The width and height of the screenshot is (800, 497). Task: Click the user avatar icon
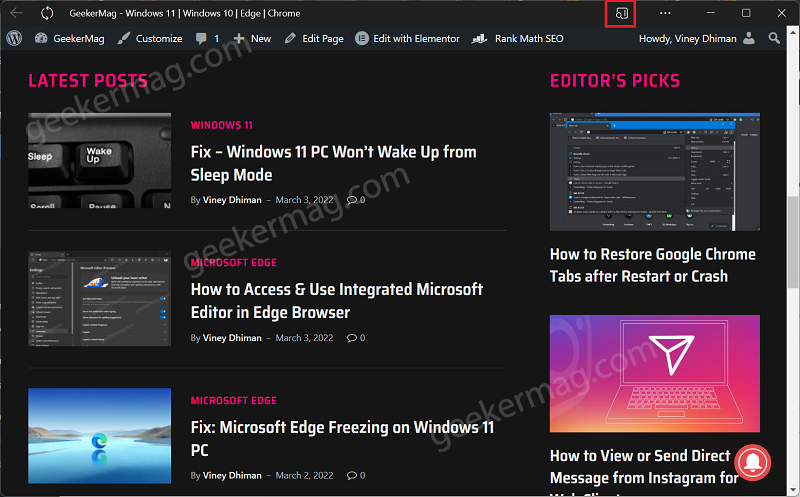[749, 38]
